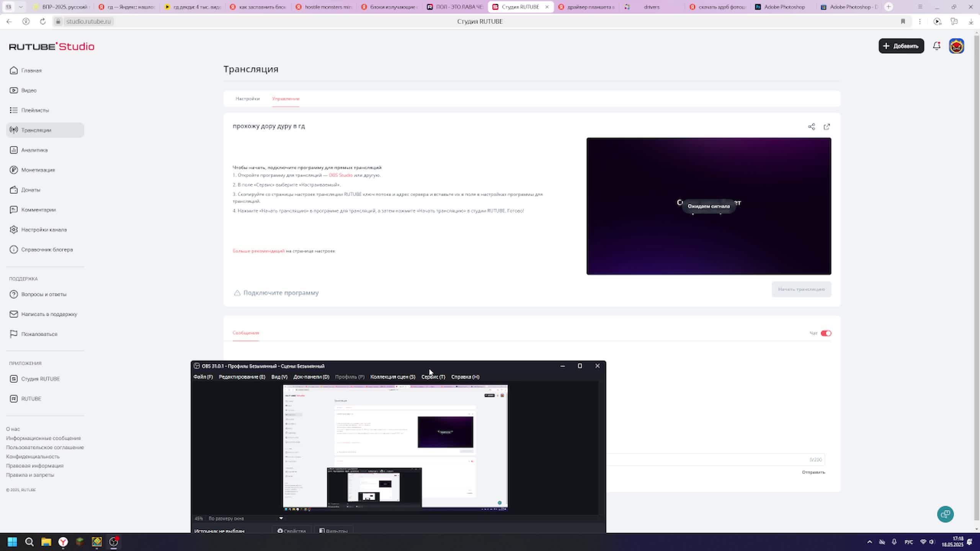Open Настройки канала in the sidebar
The height and width of the screenshot is (551, 980).
44,230
